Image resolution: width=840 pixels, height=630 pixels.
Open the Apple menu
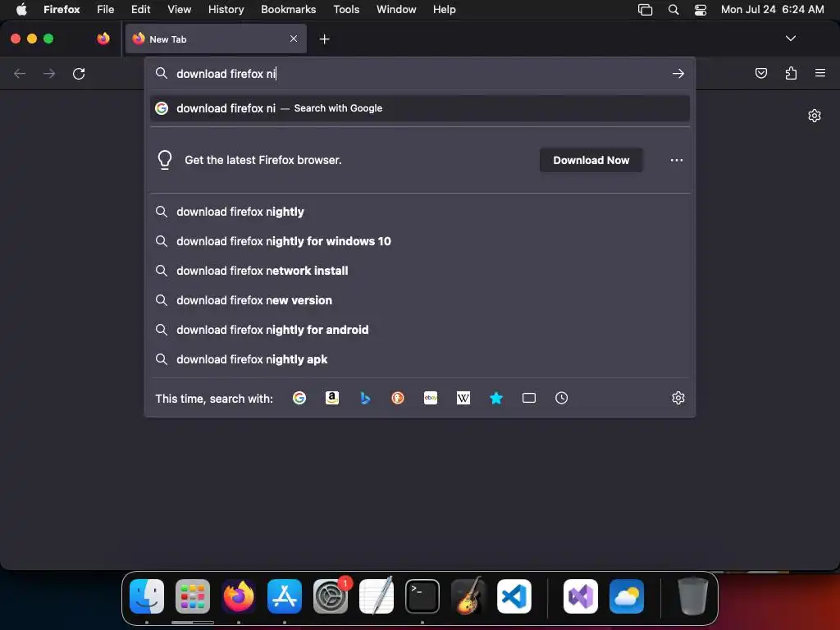(22, 10)
